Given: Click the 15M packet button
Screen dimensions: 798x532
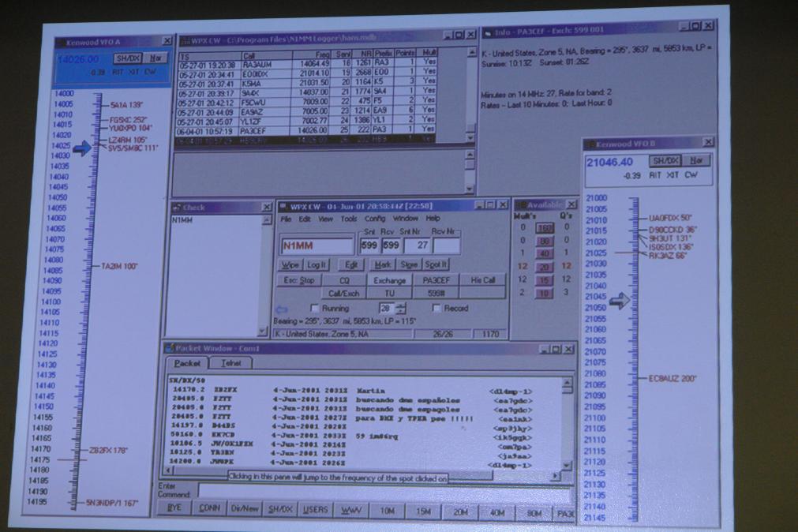Looking at the screenshot, I should click(423, 511).
